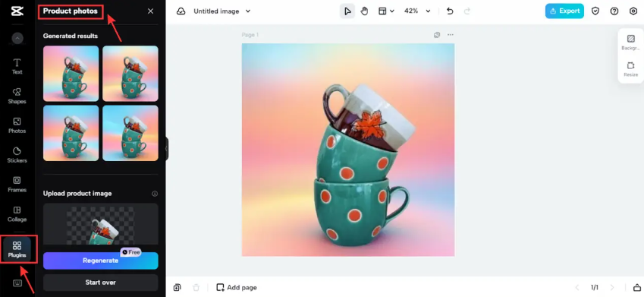Click the CapCut logo icon
Screen dimensions: 644x297
(x=17, y=11)
